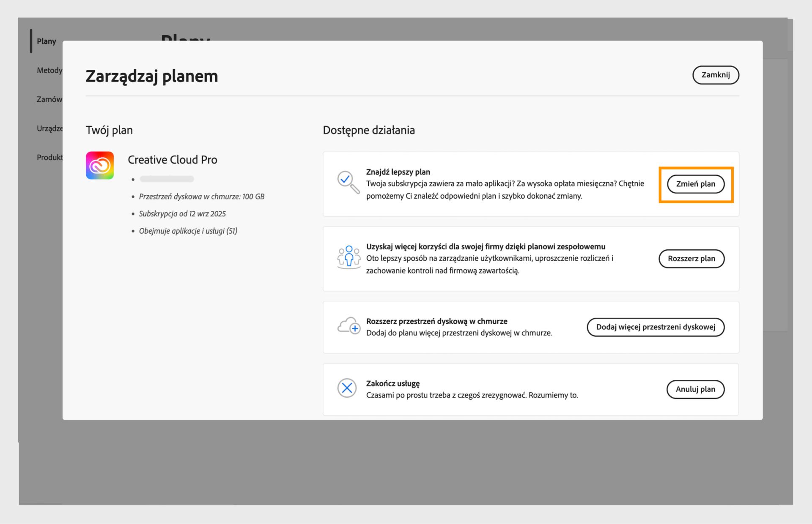Click the Zakończ usługę heading
This screenshot has height=524, width=812.
(393, 383)
